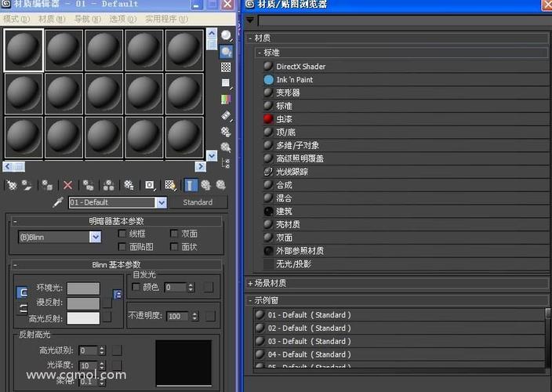Click Assign Material to Selection icon
The width and height of the screenshot is (552, 392).
pos(47,185)
